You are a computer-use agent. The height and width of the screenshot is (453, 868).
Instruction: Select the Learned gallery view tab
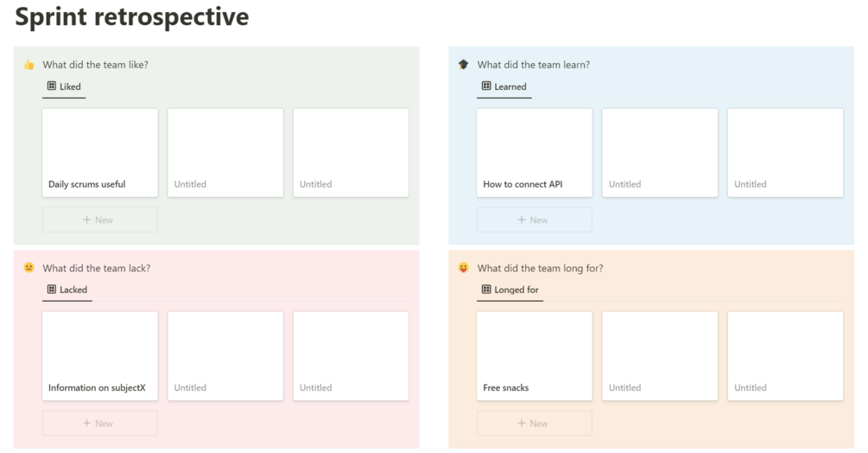(x=504, y=86)
